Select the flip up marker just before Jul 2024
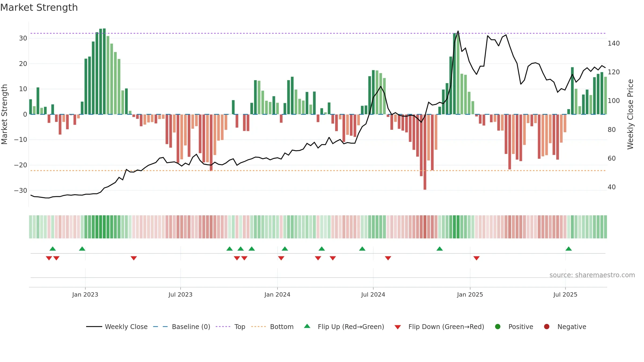This screenshot has width=644, height=362. 362,249
